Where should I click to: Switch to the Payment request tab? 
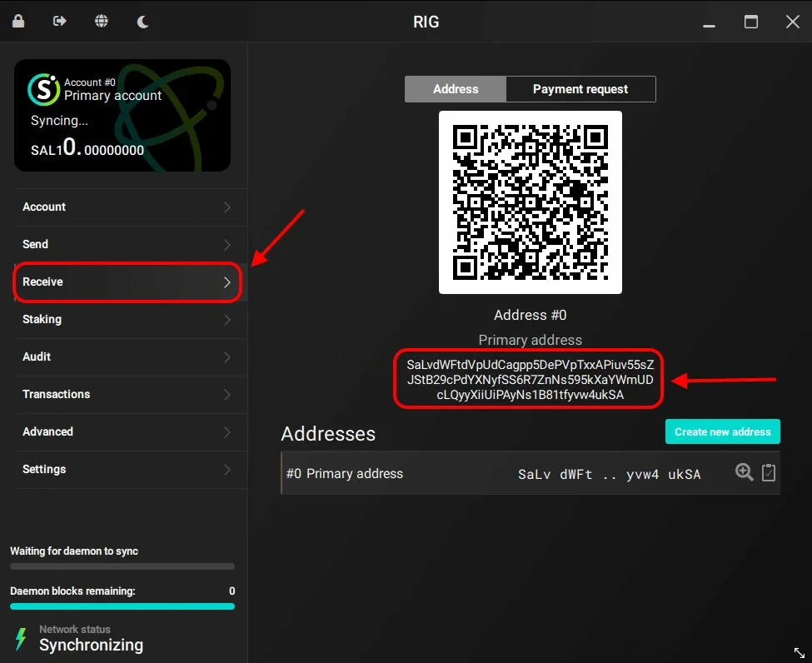(580, 89)
